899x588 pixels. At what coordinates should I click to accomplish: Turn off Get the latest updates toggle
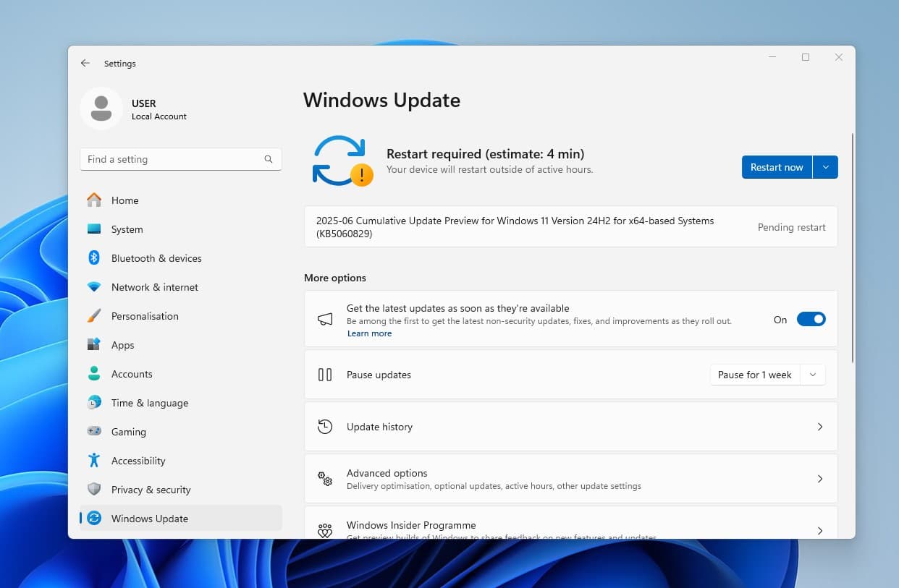(811, 320)
